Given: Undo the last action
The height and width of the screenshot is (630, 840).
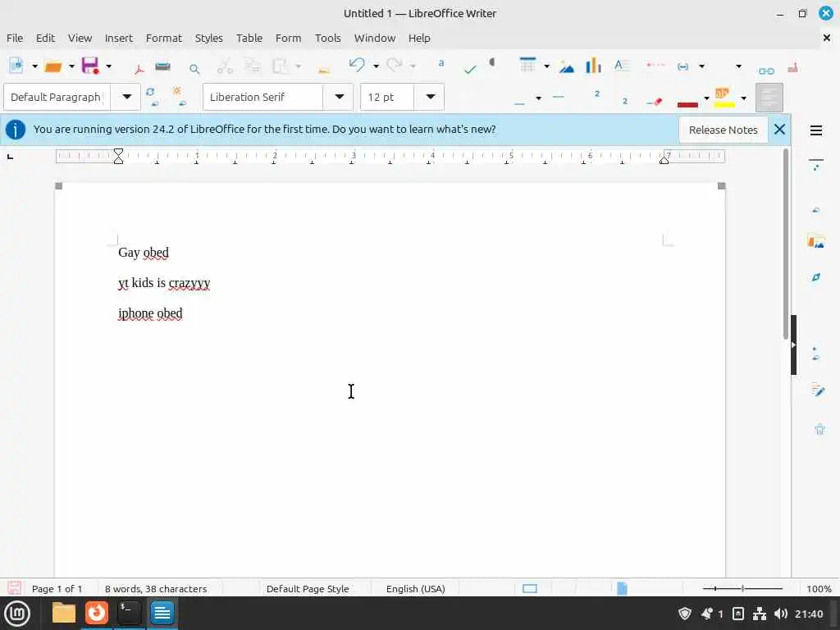Looking at the screenshot, I should click(x=357, y=65).
